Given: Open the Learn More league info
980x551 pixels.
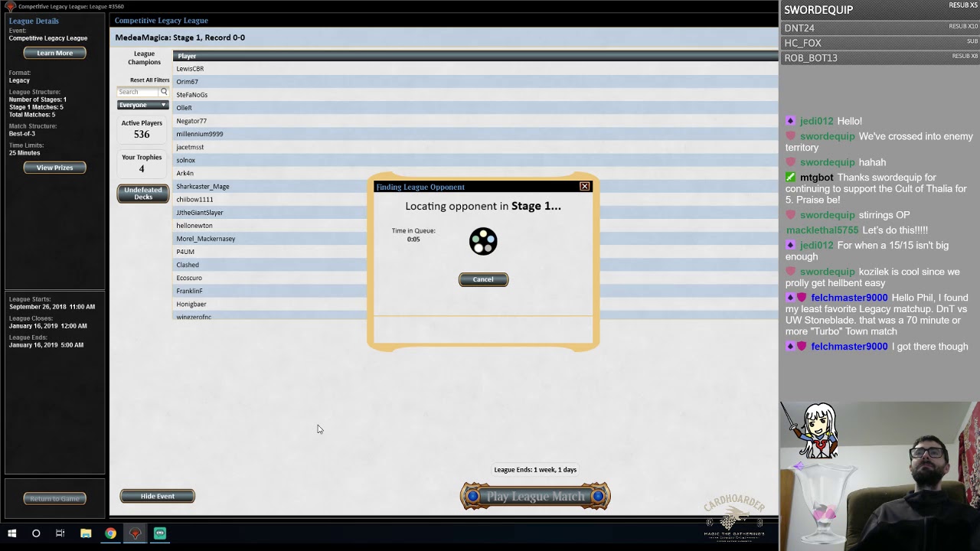Looking at the screenshot, I should click(54, 53).
